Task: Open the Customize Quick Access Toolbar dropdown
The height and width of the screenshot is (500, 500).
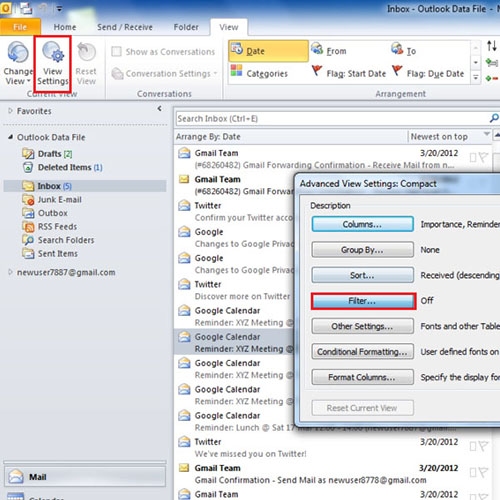Action: coord(59,9)
